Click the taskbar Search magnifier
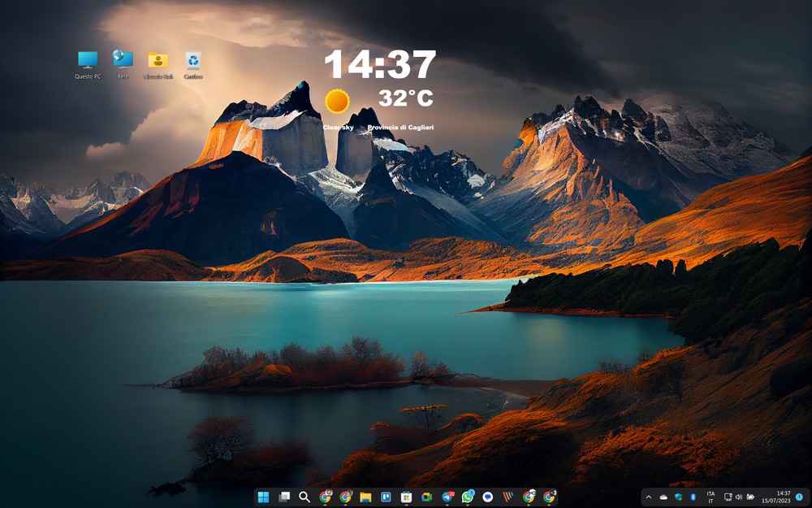Screen dimensions: 812x508 pyautogui.click(x=304, y=497)
